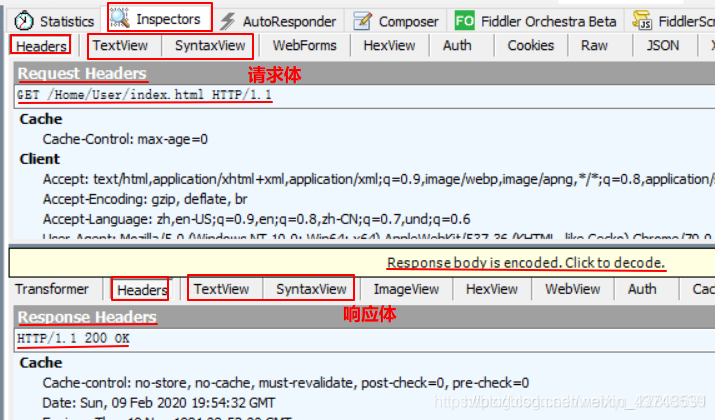Open the request JSON tab
The height and width of the screenshot is (420, 715).
(x=663, y=46)
